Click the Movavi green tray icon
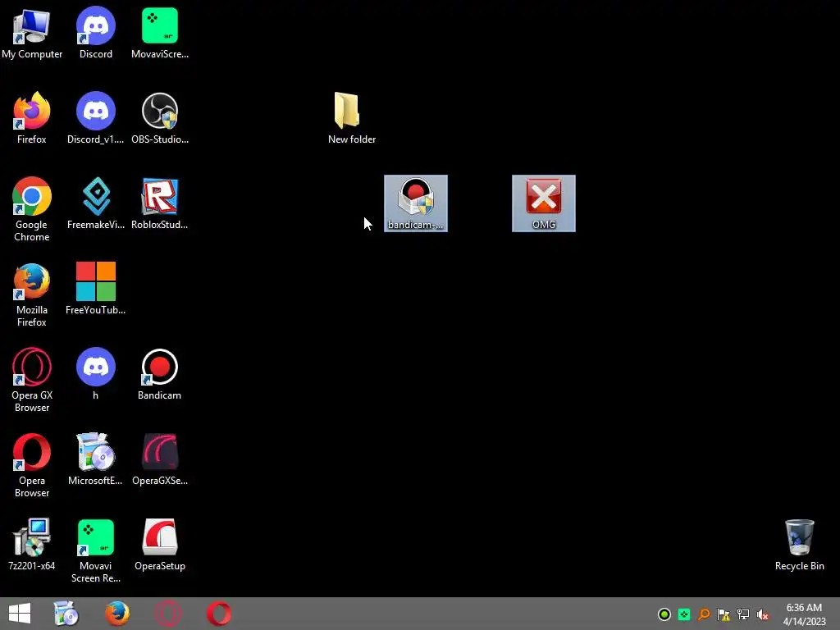The image size is (840, 630). click(684, 614)
